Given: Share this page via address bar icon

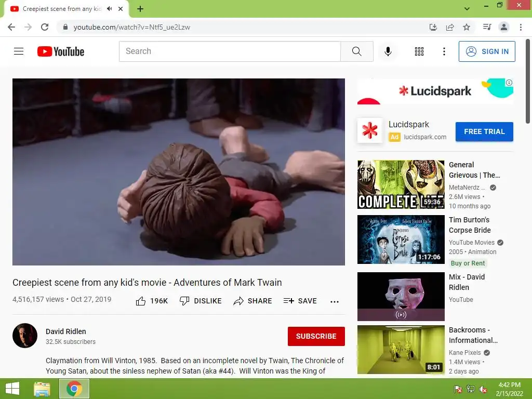Looking at the screenshot, I should tap(450, 27).
